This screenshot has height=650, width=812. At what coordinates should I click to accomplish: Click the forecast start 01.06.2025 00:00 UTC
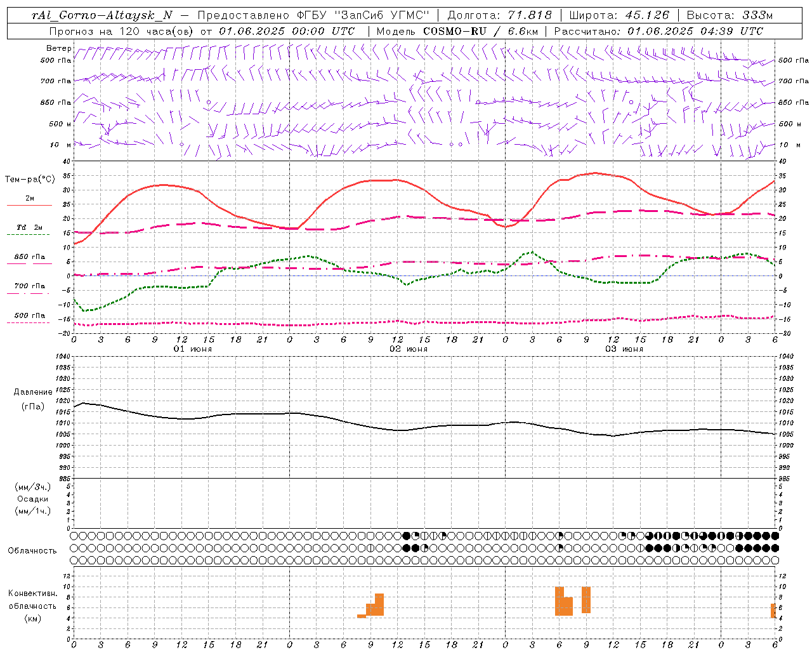pos(287,31)
